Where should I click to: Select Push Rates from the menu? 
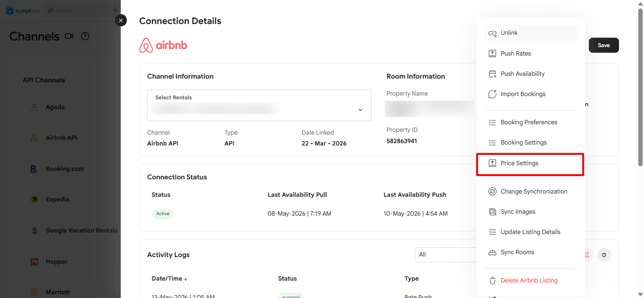pyautogui.click(x=530, y=53)
